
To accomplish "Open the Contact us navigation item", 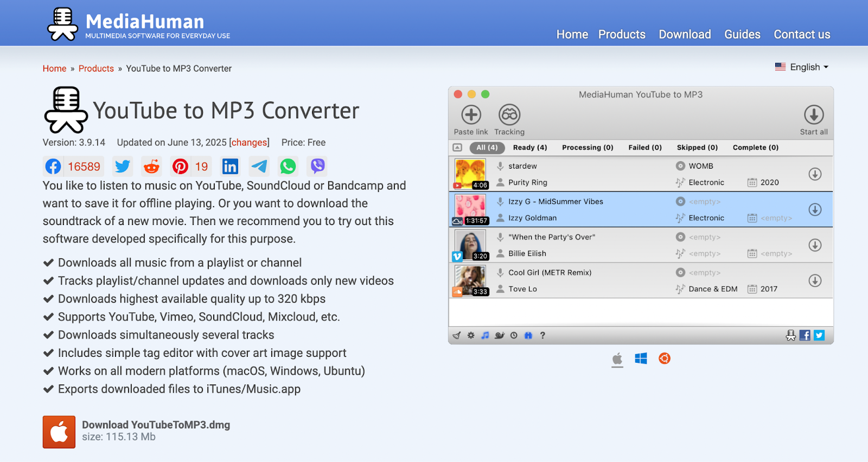I will coord(802,35).
